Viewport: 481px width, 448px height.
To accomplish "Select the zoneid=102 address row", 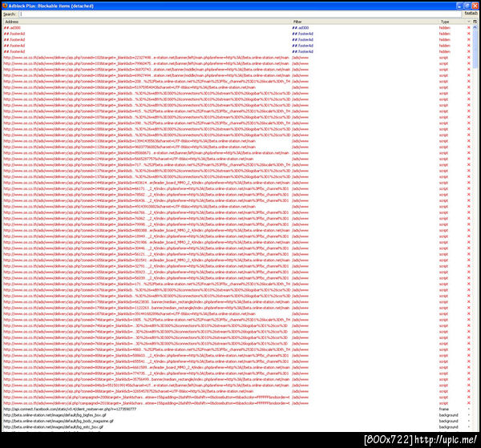I will click(x=147, y=58).
